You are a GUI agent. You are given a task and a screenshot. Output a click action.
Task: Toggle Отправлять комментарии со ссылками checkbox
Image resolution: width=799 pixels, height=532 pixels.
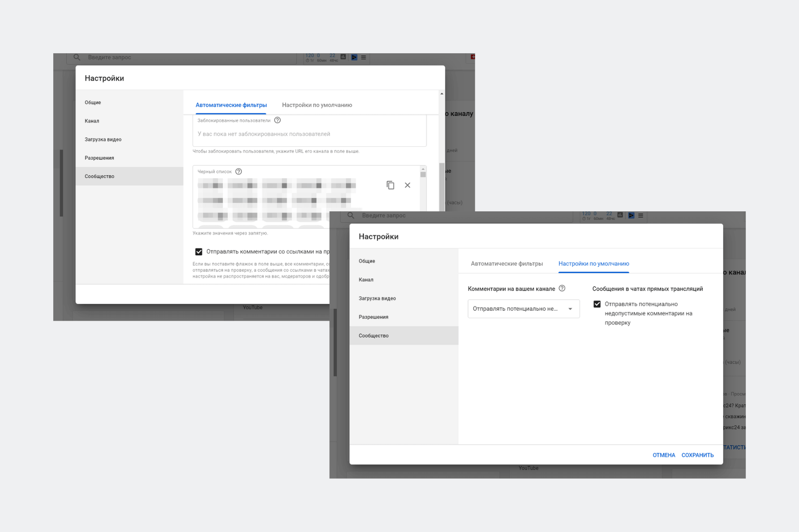pos(199,252)
